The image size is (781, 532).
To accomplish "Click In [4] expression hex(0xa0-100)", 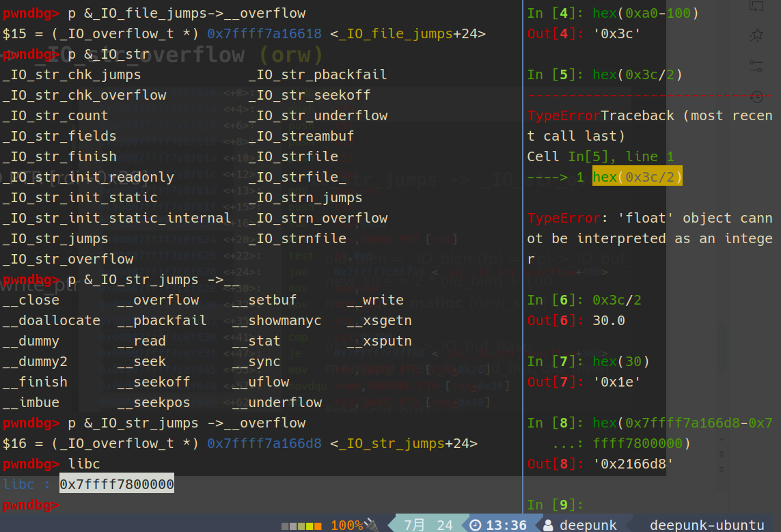I will pyautogui.click(x=646, y=13).
